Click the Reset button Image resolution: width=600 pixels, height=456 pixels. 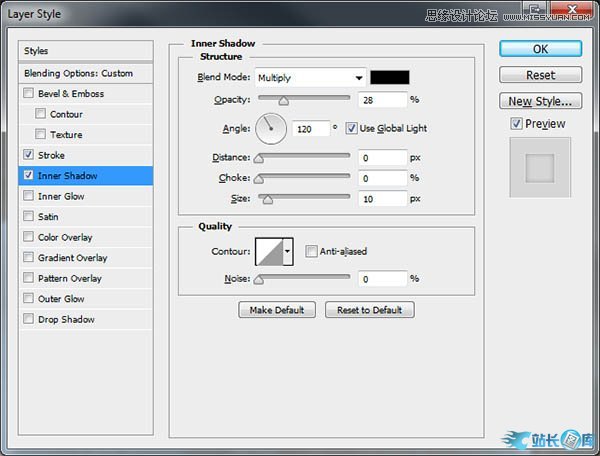(x=540, y=75)
